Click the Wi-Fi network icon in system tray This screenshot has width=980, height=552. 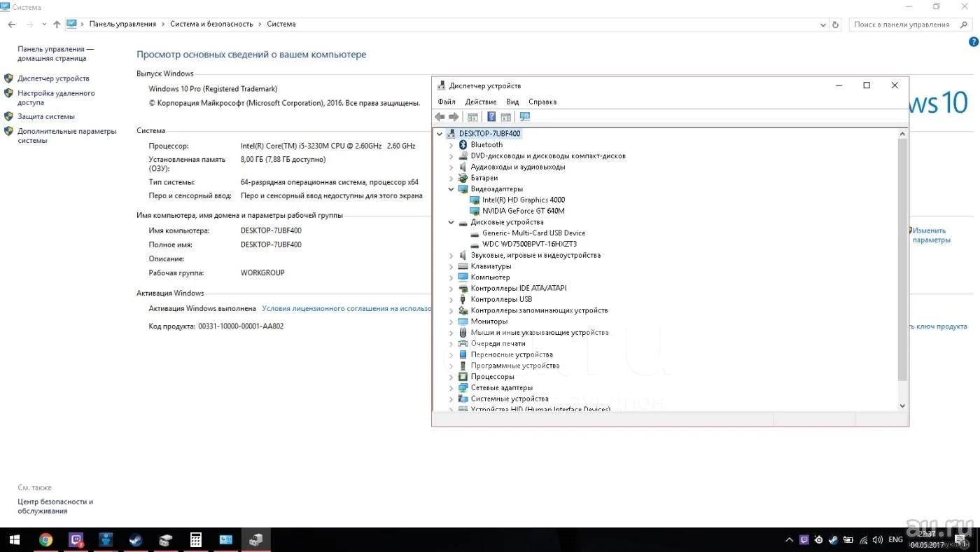tap(863, 540)
